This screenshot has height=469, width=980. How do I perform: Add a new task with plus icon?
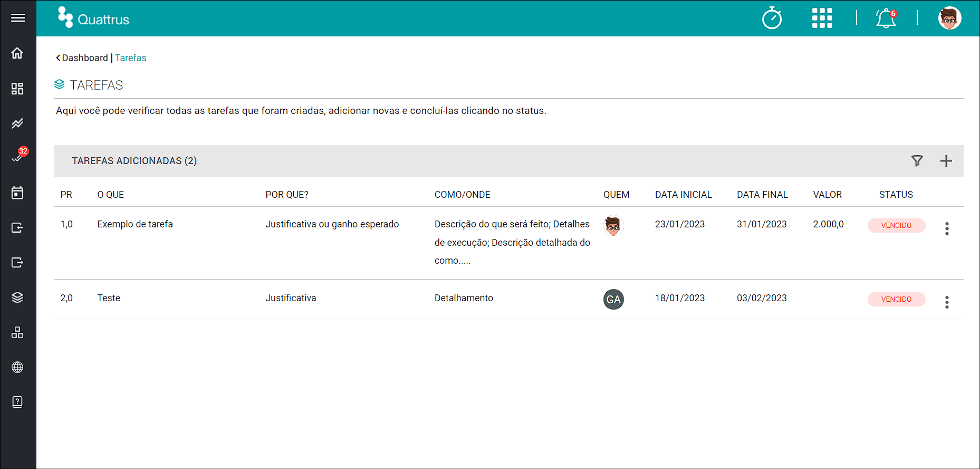point(946,161)
